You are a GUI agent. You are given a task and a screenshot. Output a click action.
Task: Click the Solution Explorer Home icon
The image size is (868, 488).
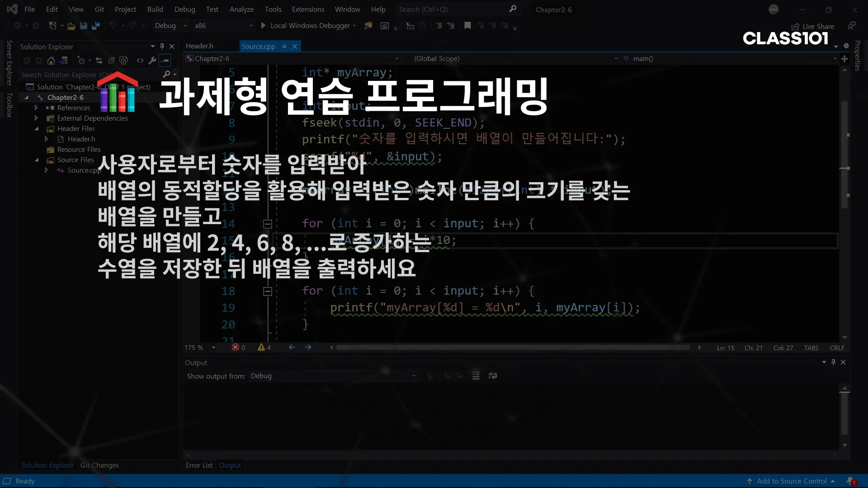pos(51,61)
